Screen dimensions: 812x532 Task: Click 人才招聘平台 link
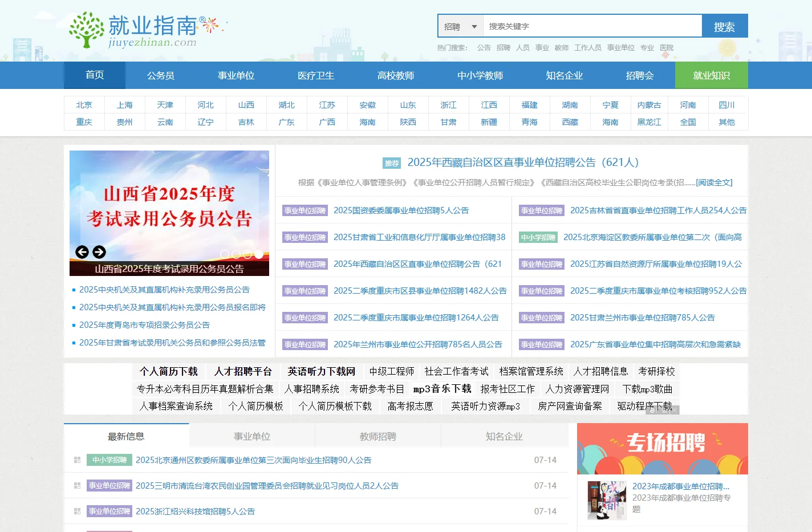pos(243,371)
